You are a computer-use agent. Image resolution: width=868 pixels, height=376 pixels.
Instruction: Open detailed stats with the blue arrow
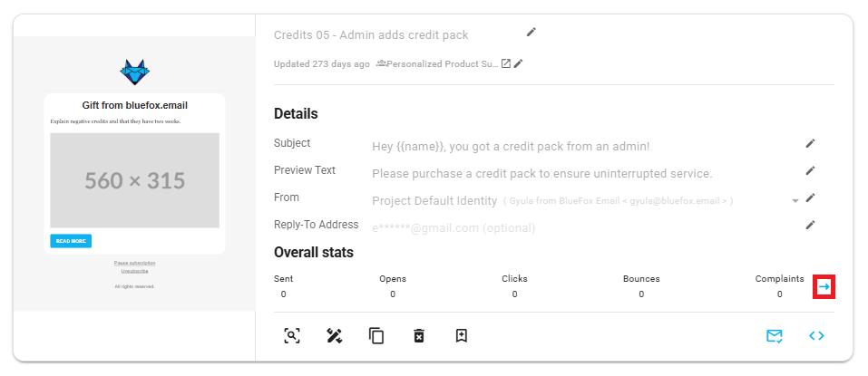point(824,287)
